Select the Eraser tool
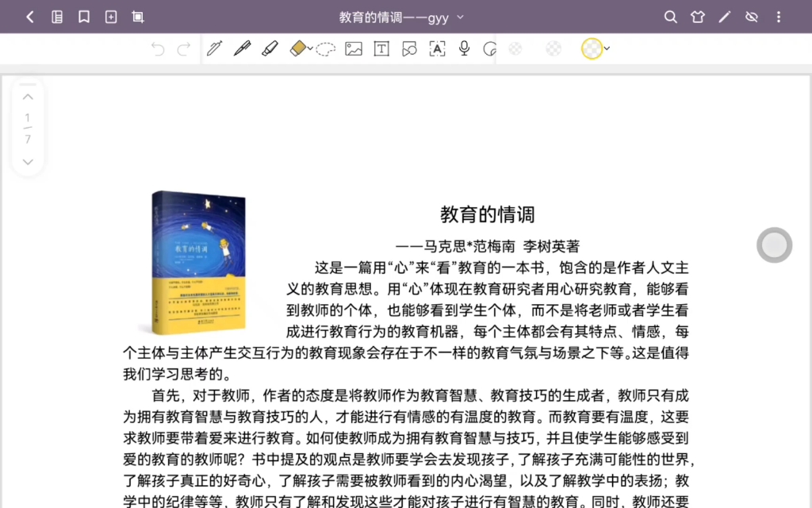 (x=297, y=48)
